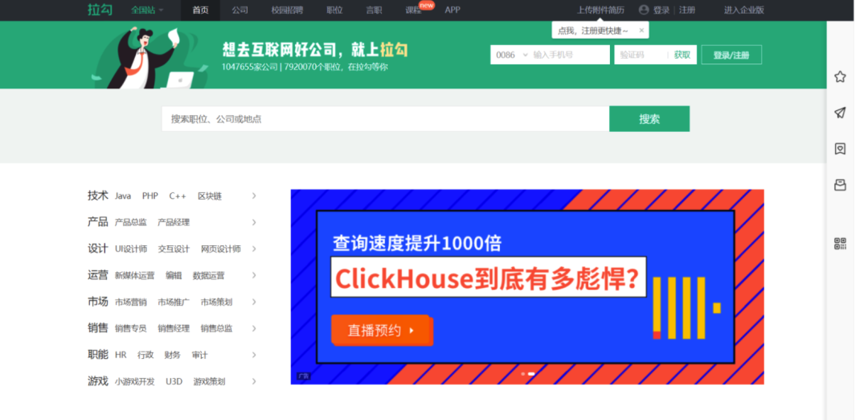Image resolution: width=868 pixels, height=420 pixels.
Task: Select the first carousel indicator dot
Action: coord(523,374)
